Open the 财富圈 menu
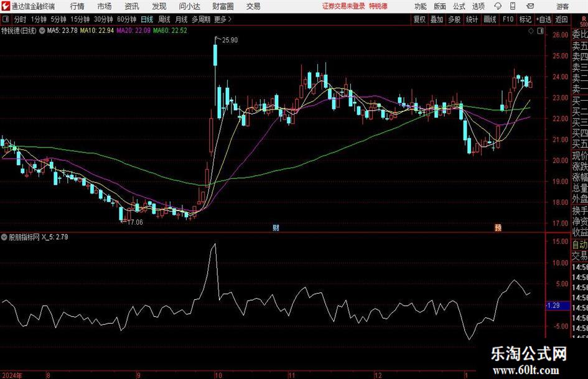588x379 pixels. [223, 6]
